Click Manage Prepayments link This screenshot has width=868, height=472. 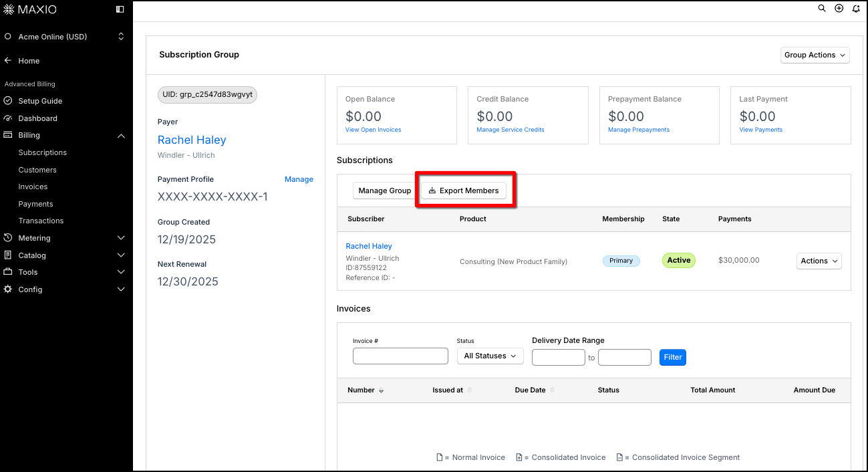point(639,130)
